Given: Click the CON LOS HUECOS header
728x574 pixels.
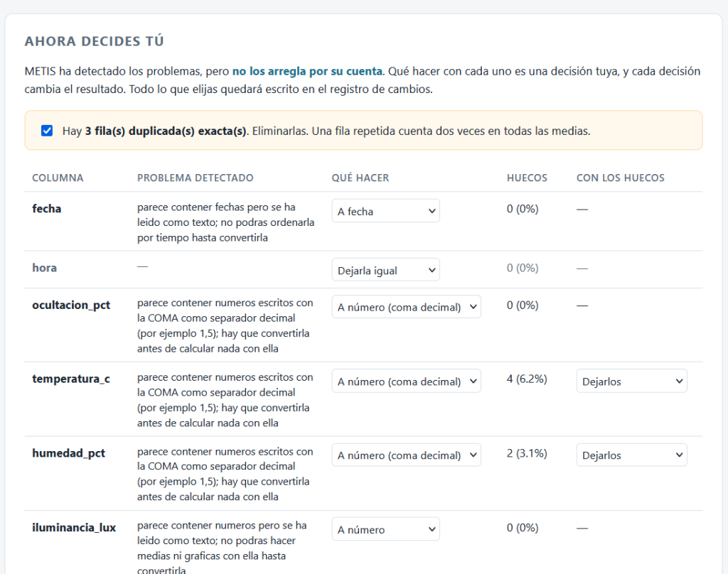Looking at the screenshot, I should (620, 178).
